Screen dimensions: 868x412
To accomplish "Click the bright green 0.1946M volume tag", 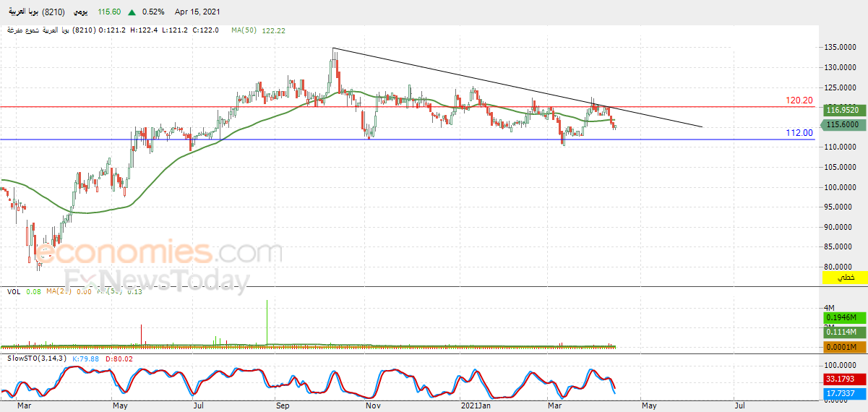I will [844, 317].
